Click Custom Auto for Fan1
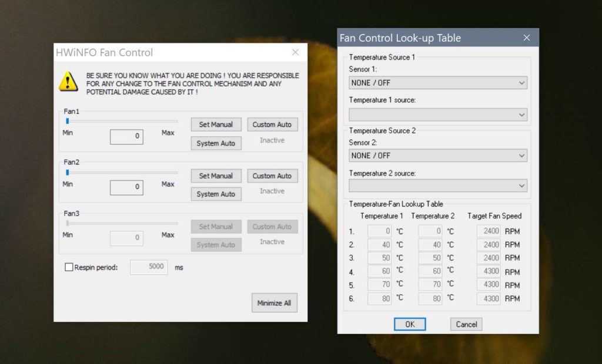The image size is (602, 364). tap(272, 124)
